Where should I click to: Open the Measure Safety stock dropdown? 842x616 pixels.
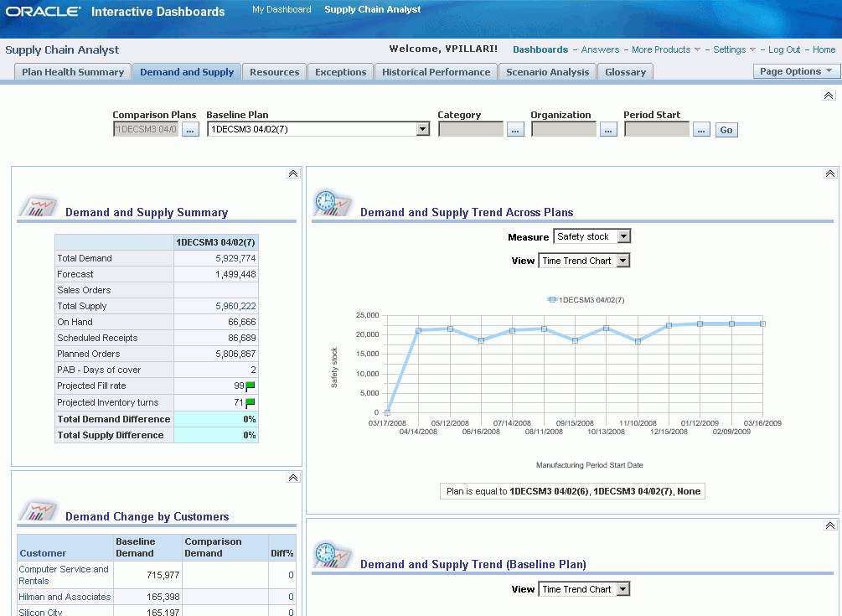tap(623, 236)
